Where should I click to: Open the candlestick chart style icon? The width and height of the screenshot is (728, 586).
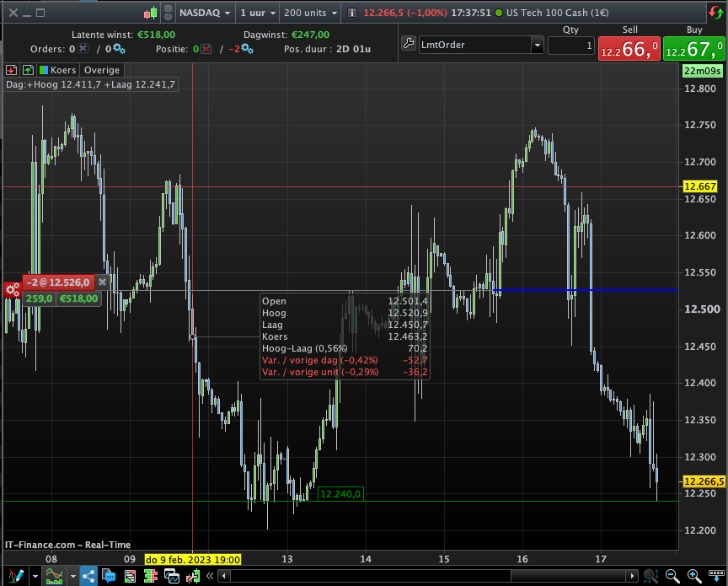tap(151, 13)
